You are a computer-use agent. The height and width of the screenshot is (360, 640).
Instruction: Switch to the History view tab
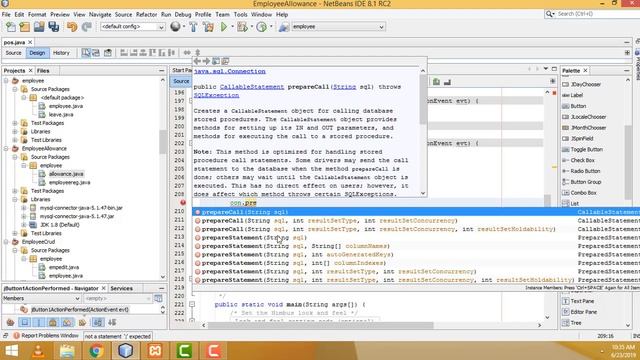click(x=61, y=53)
